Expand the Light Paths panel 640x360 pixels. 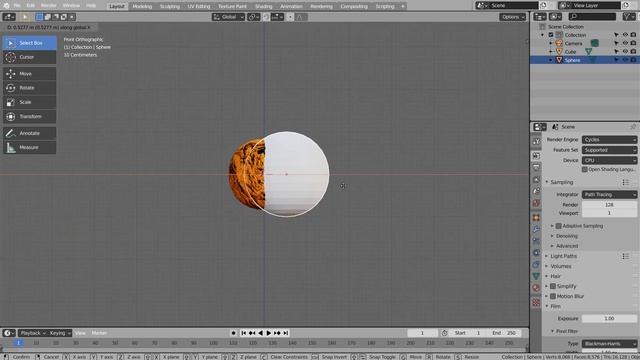(563, 256)
